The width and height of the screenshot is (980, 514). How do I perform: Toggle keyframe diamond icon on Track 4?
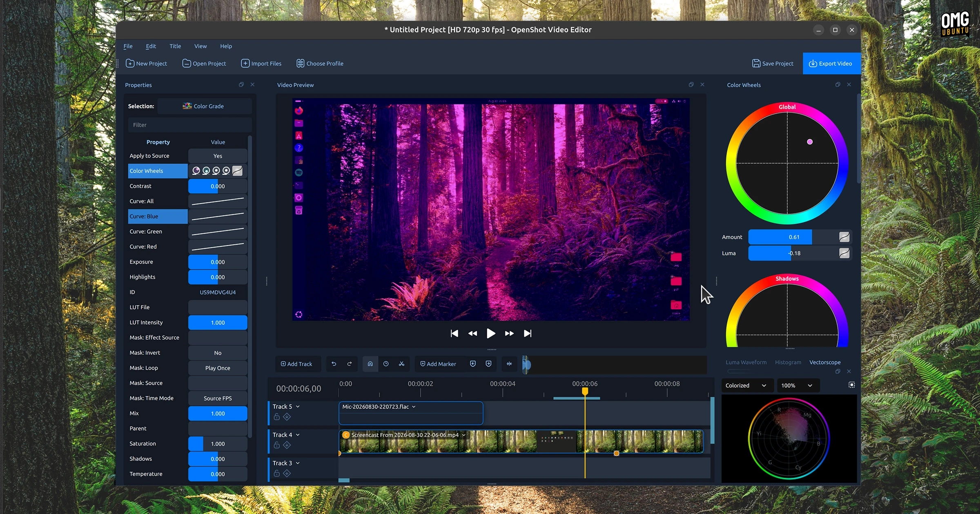(x=287, y=445)
